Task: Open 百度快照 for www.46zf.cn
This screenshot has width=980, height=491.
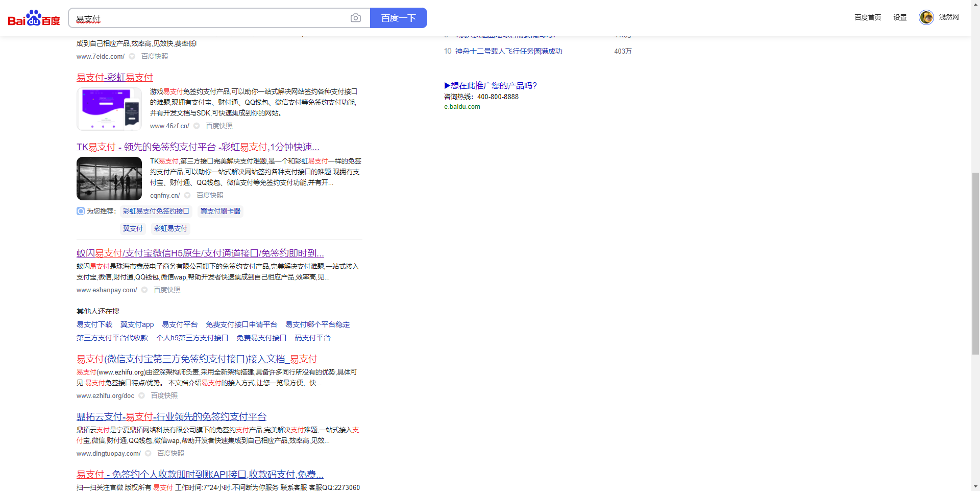Action: click(x=219, y=126)
